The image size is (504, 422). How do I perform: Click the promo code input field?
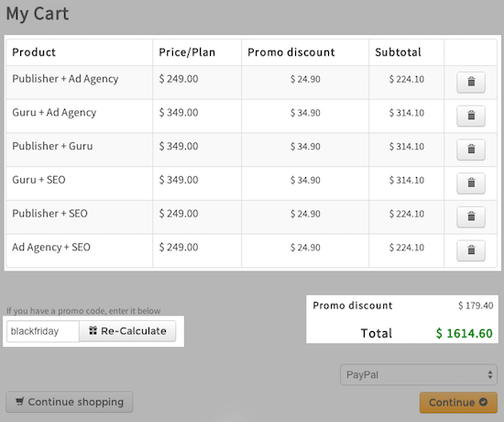click(43, 331)
